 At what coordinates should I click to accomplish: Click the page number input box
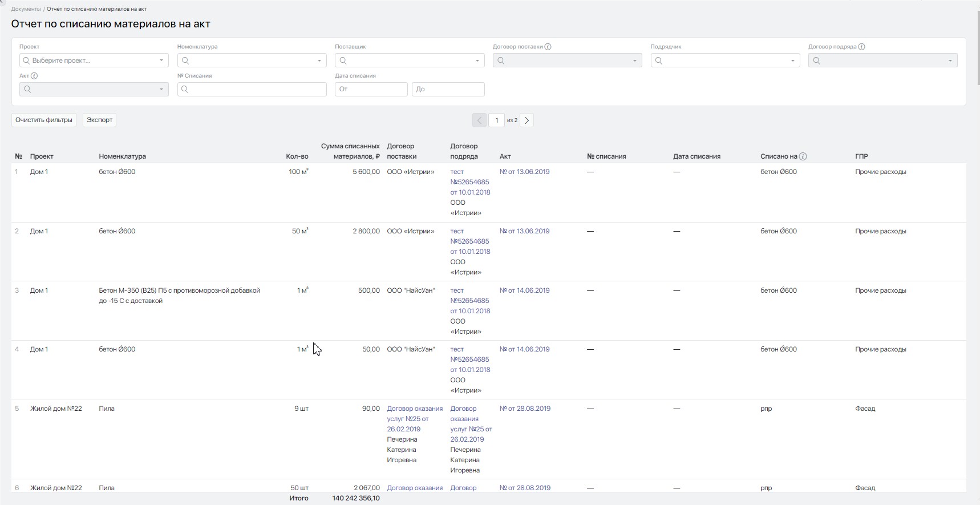(x=497, y=120)
